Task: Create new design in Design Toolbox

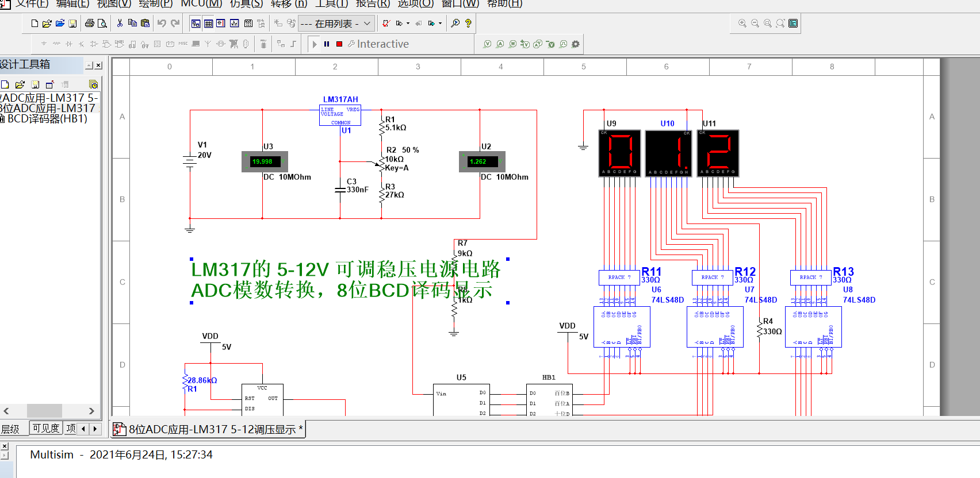Action: [5, 84]
